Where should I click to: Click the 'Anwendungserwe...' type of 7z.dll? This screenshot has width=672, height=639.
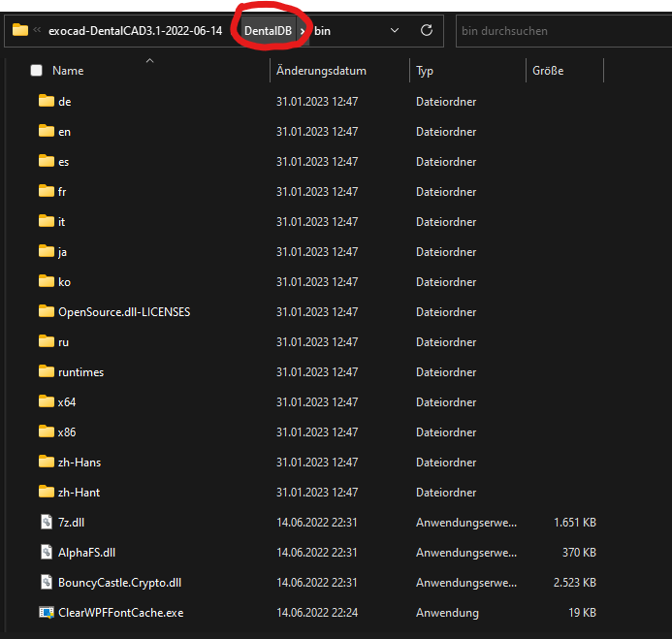[466, 523]
